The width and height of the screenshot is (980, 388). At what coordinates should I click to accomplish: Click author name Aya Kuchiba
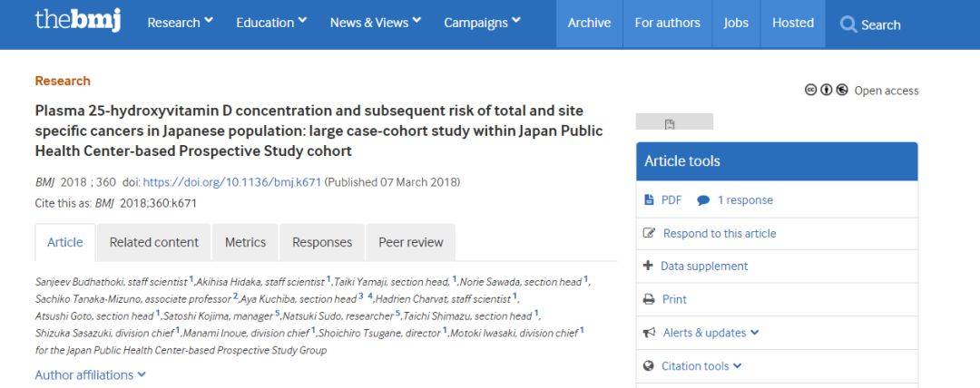coord(268,298)
